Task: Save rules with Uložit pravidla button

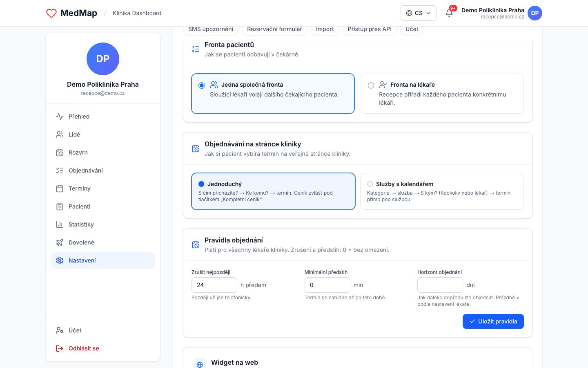Action: coord(493,321)
